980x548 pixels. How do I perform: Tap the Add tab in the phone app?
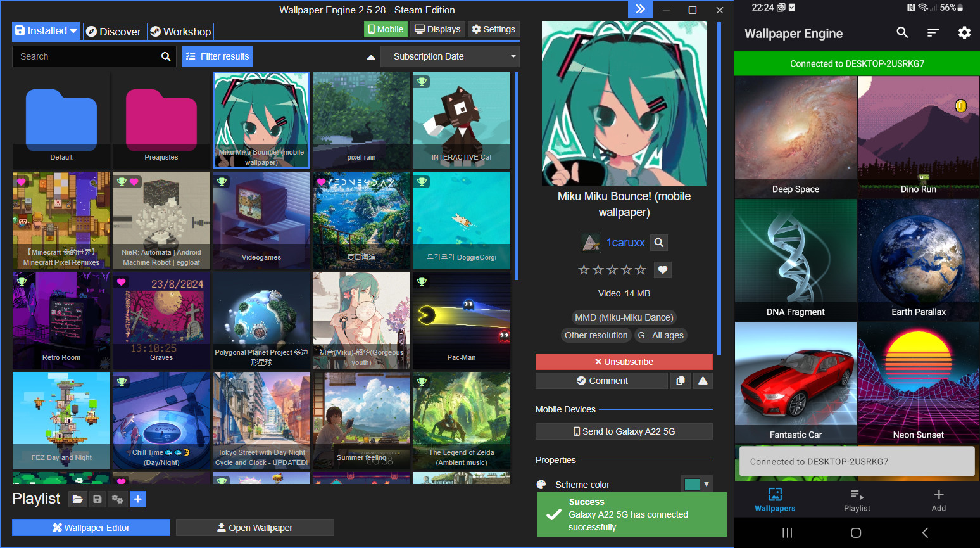(x=939, y=500)
